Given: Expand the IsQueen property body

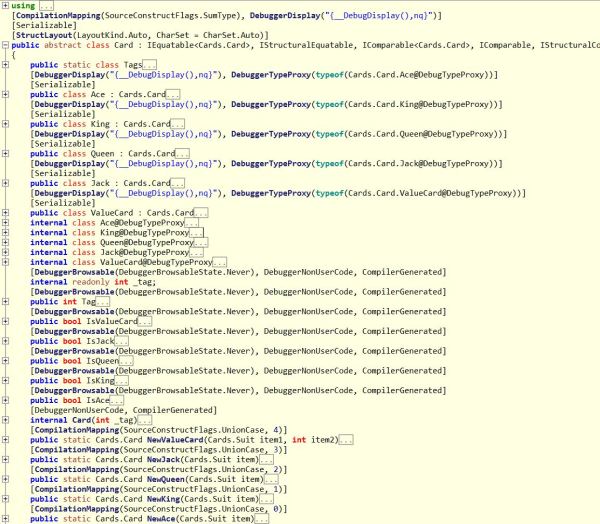Looking at the screenshot, I should tap(5, 361).
